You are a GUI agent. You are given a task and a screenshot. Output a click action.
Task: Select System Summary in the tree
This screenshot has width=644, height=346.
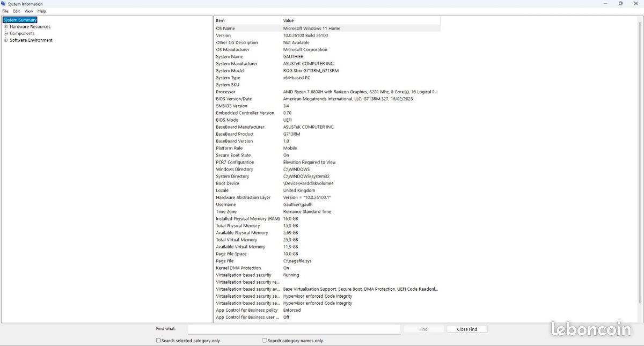pos(20,20)
